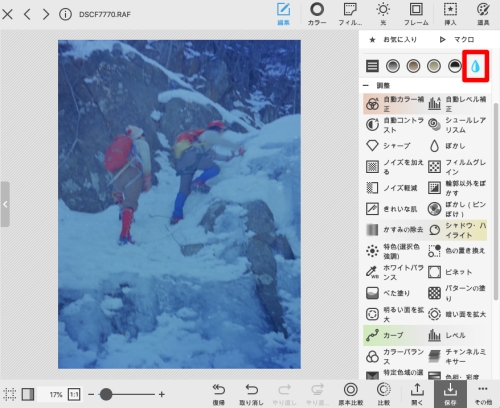Close the image with the X icon

(7, 14)
